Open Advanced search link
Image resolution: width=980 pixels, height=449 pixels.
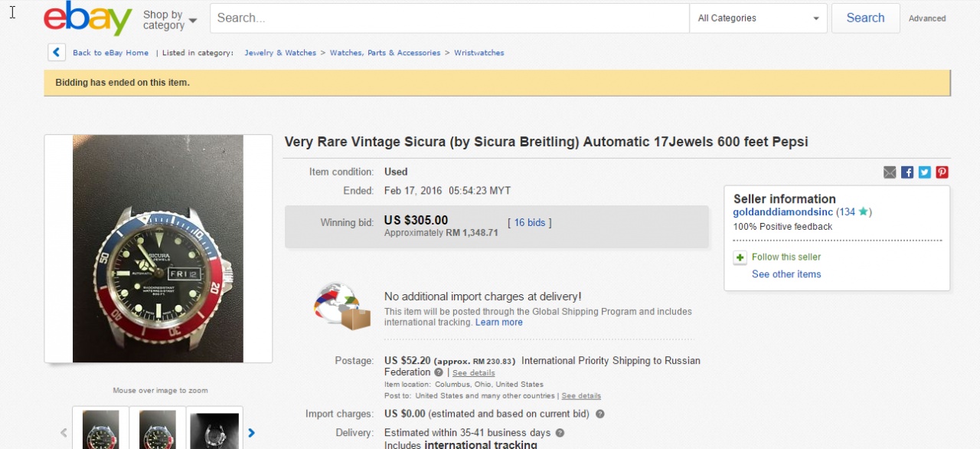pyautogui.click(x=927, y=18)
